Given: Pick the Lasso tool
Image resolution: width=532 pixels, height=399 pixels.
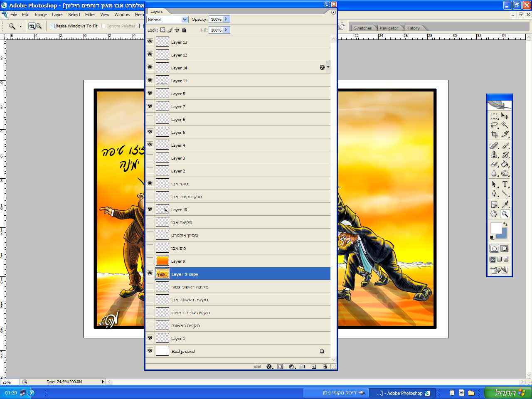Looking at the screenshot, I should 494,125.
